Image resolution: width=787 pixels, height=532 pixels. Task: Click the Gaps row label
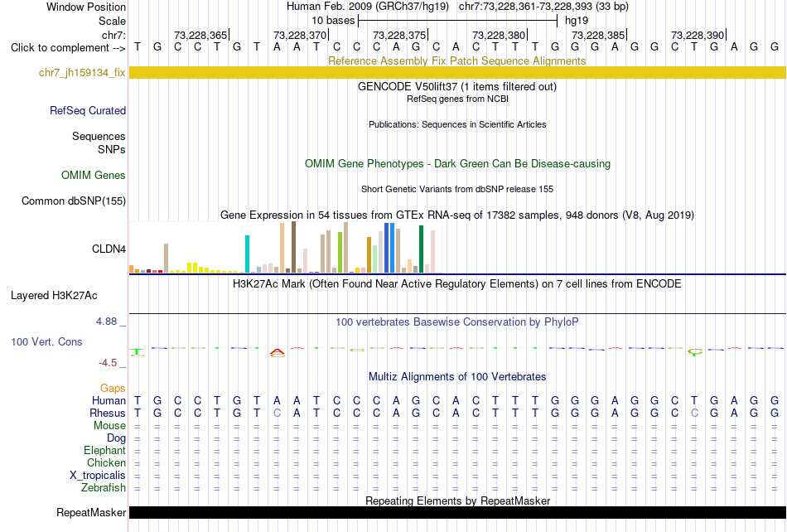click(x=113, y=388)
